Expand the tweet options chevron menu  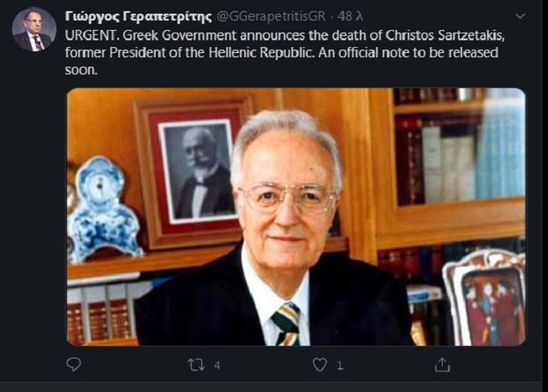(x=521, y=16)
